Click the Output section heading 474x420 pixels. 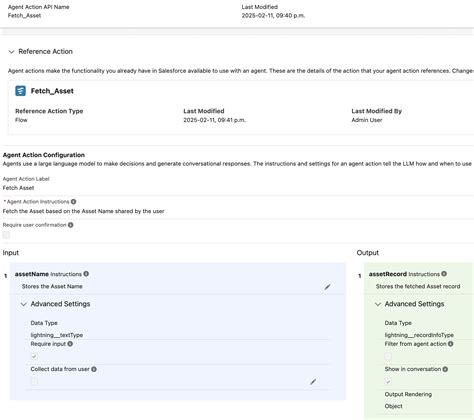pyautogui.click(x=368, y=253)
